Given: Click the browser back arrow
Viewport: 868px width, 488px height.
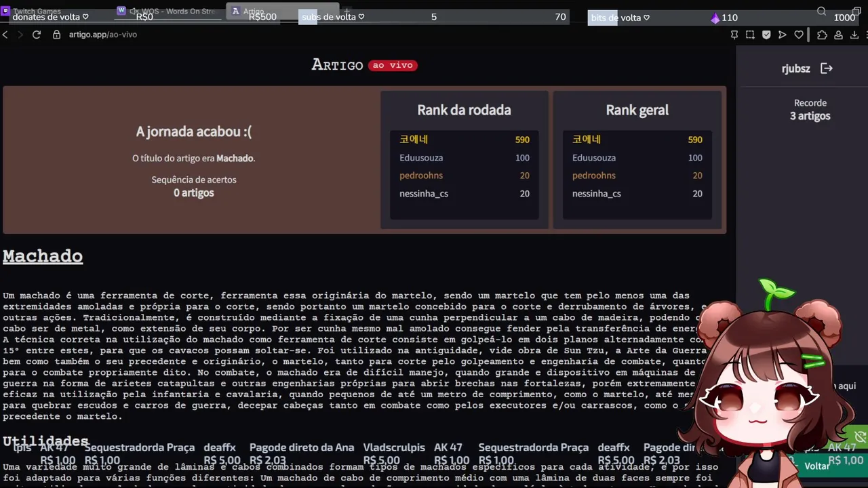Looking at the screenshot, I should [x=5, y=35].
